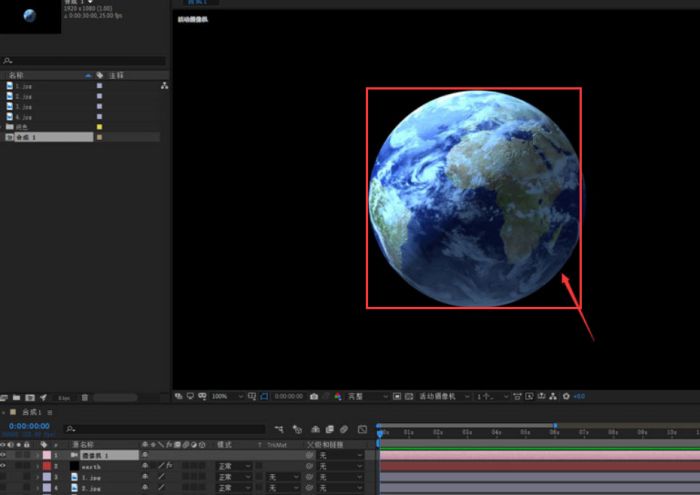
Task: Open the project flowchart view icon
Action: point(164,87)
